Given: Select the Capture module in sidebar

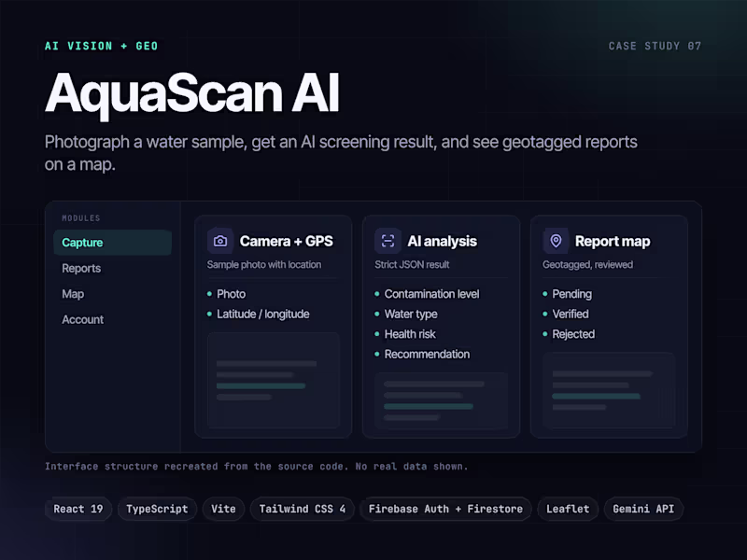Looking at the screenshot, I should pyautogui.click(x=112, y=243).
